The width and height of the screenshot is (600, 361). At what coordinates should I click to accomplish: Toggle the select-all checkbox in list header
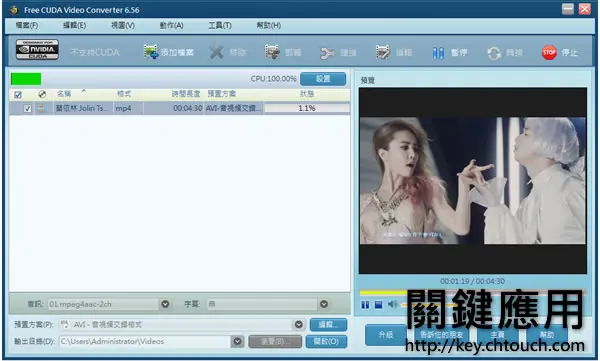pos(18,94)
